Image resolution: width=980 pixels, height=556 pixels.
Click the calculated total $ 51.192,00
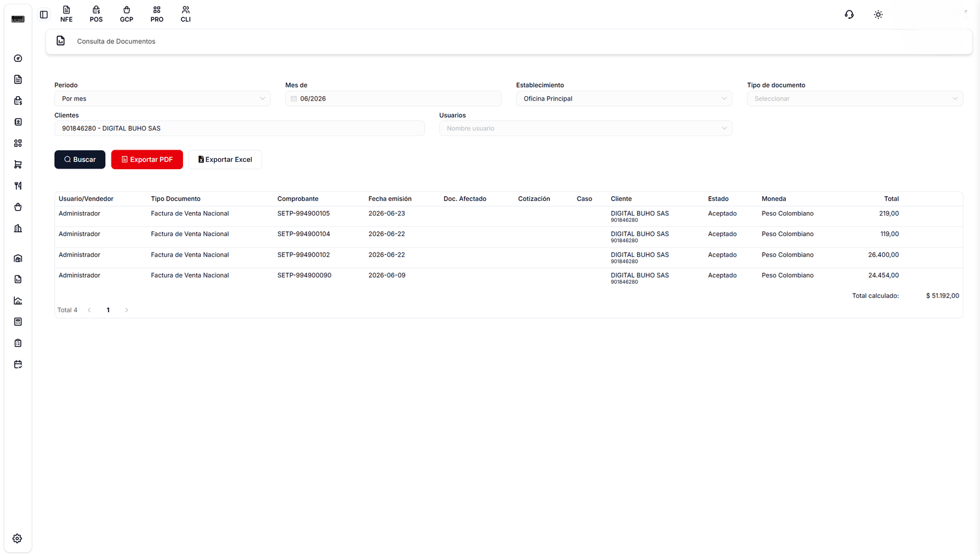(943, 295)
